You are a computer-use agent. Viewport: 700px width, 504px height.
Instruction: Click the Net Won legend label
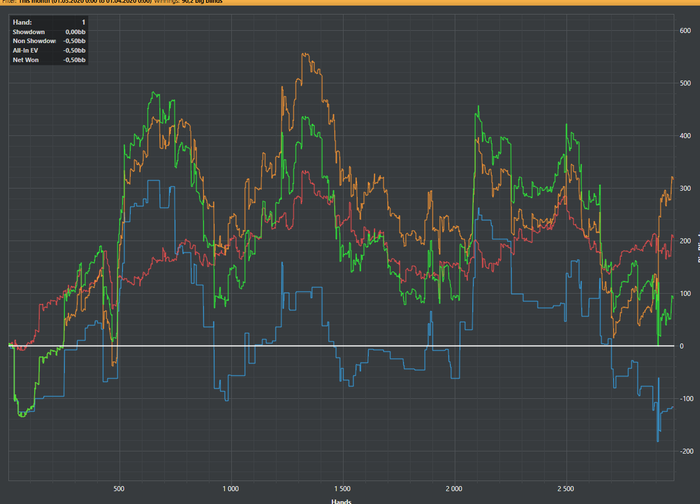tap(25, 60)
